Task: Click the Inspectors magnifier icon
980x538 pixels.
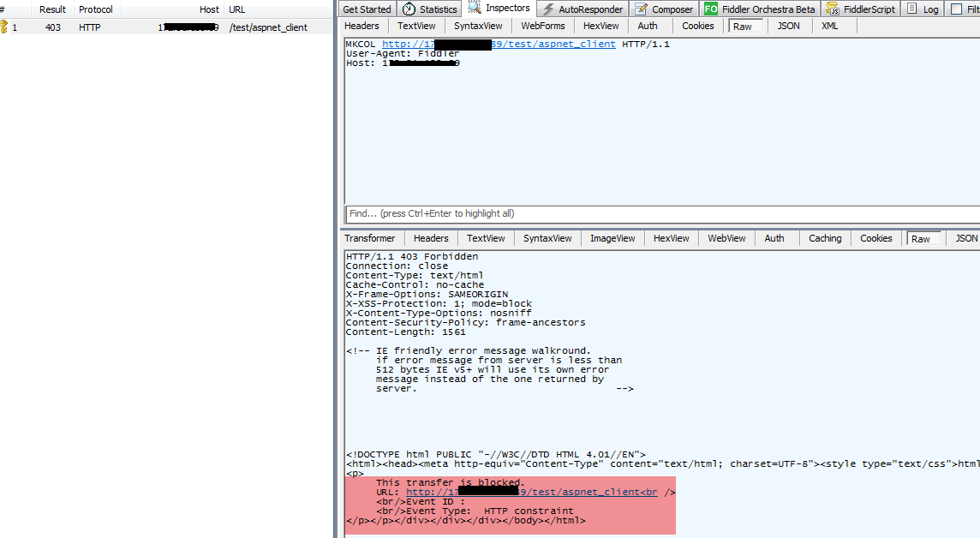Action: (475, 9)
